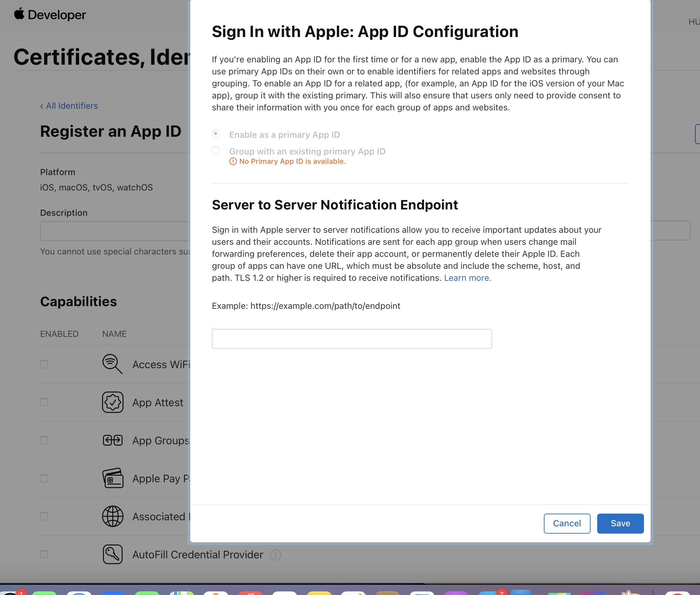Select Enable as a primary App ID
Viewport: 700px width, 595px height.
[216, 133]
